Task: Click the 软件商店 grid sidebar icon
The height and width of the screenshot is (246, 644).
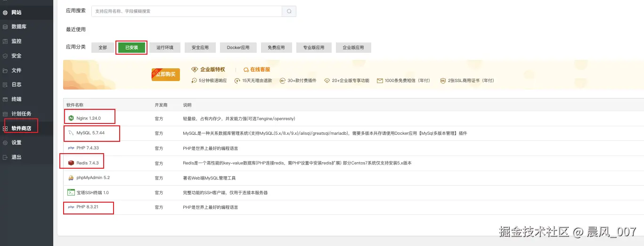Action: pyautogui.click(x=5, y=128)
